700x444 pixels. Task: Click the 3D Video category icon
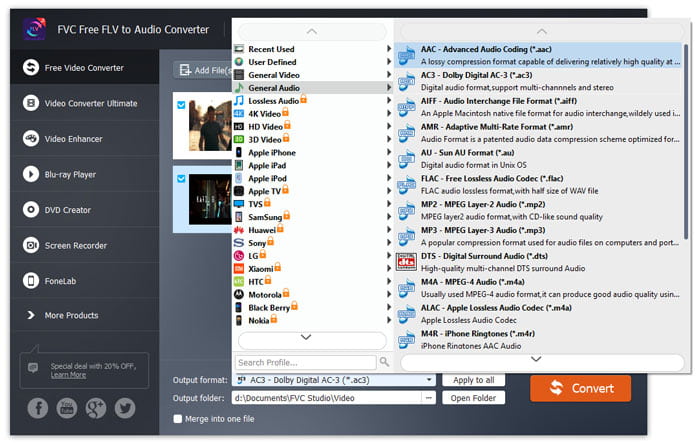(x=239, y=139)
